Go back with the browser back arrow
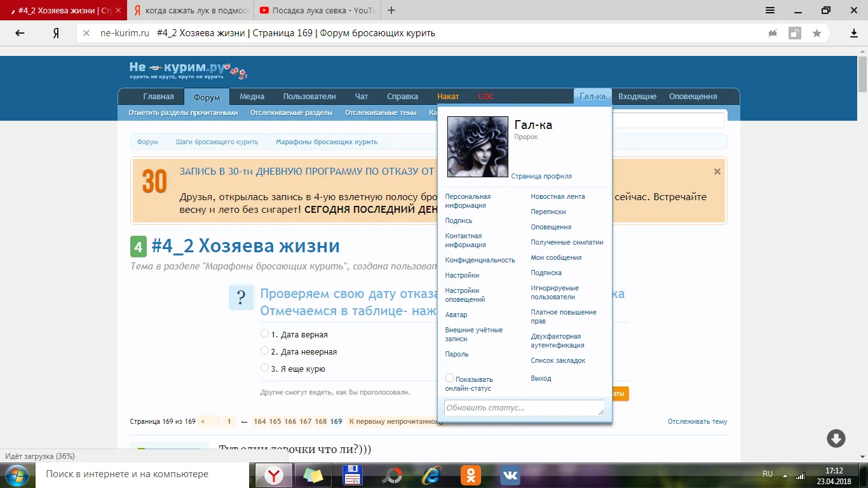 20,33
